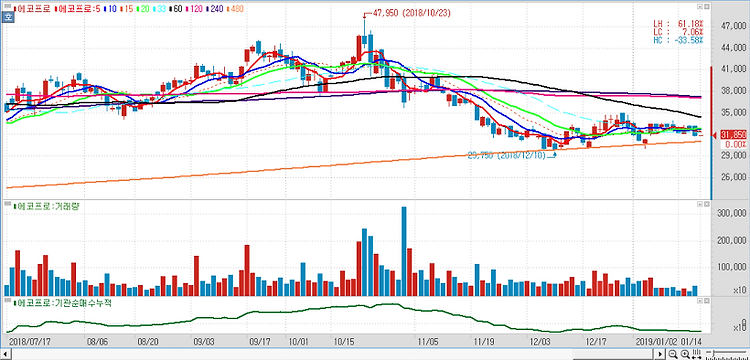Open the volume panel dropdown button

[699, 204]
